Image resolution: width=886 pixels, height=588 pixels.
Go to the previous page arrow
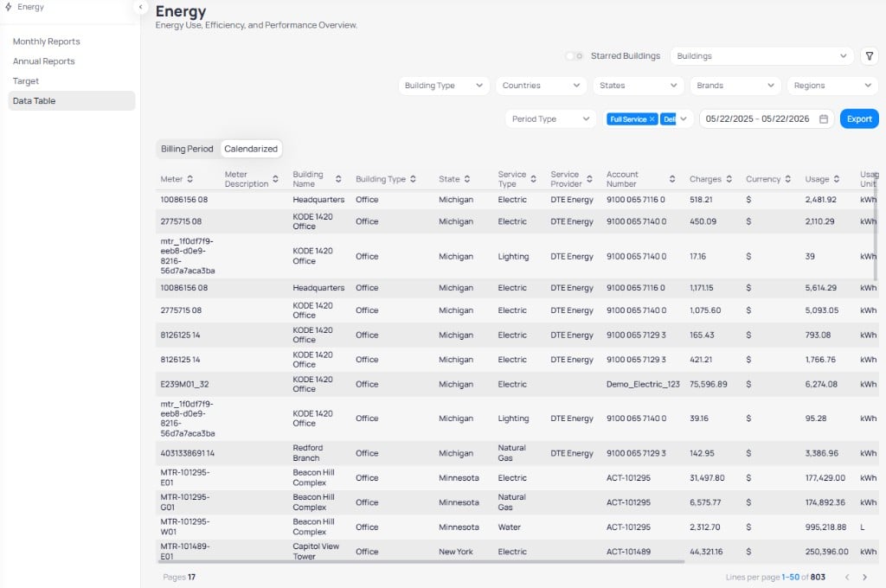(847, 578)
